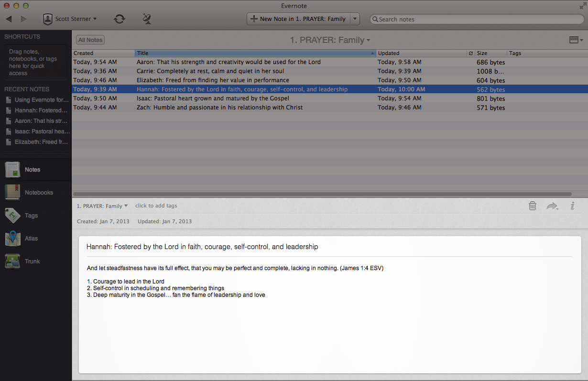Open recent note Isaac: Pastoral hea...
The height and width of the screenshot is (381, 588).
pyautogui.click(x=38, y=131)
